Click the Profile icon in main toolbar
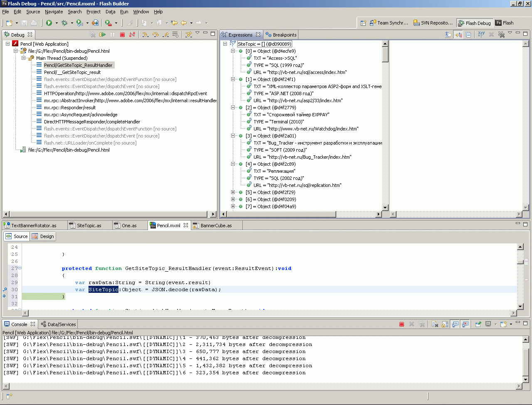The width and height of the screenshot is (532, 405). [x=80, y=23]
